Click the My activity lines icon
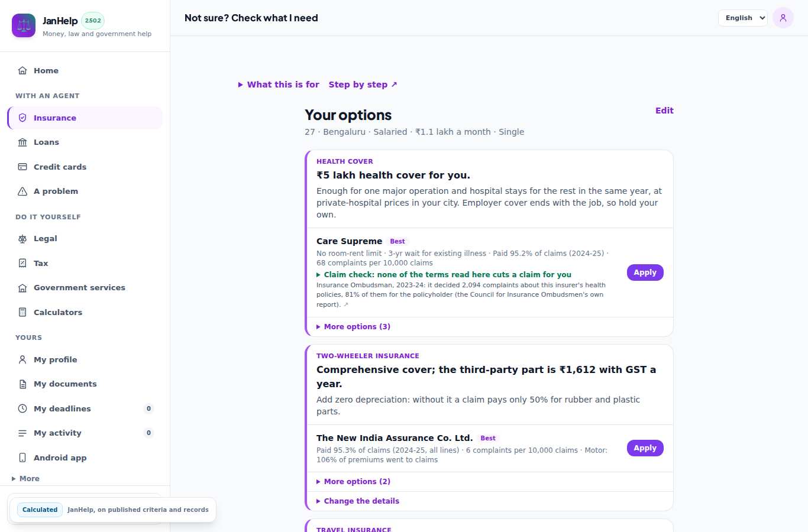The image size is (808, 532). coord(22,433)
